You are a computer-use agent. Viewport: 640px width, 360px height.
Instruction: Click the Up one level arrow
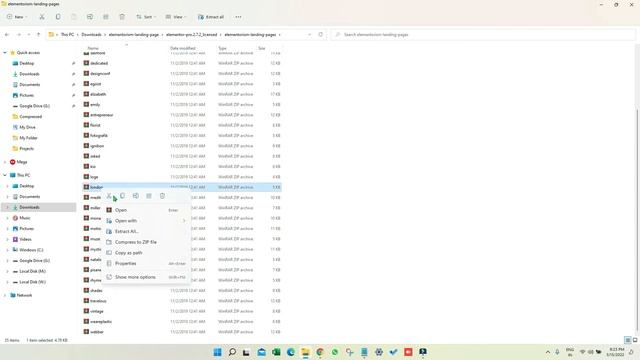click(38, 35)
